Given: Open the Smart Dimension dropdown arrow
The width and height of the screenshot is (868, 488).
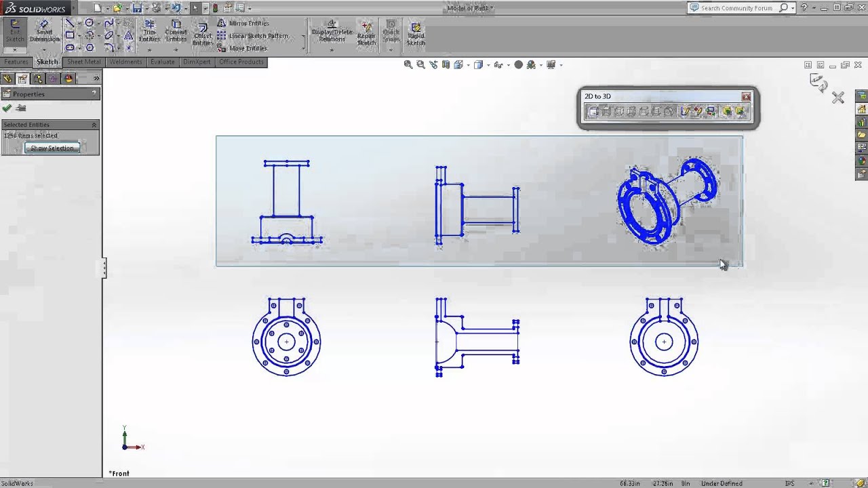Looking at the screenshot, I should pos(44,49).
